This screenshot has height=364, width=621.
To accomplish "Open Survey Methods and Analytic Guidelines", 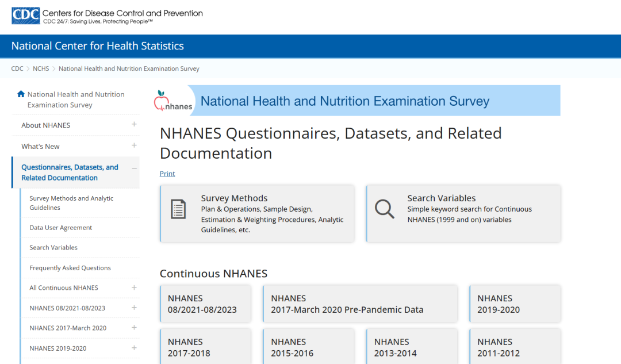I will [71, 203].
